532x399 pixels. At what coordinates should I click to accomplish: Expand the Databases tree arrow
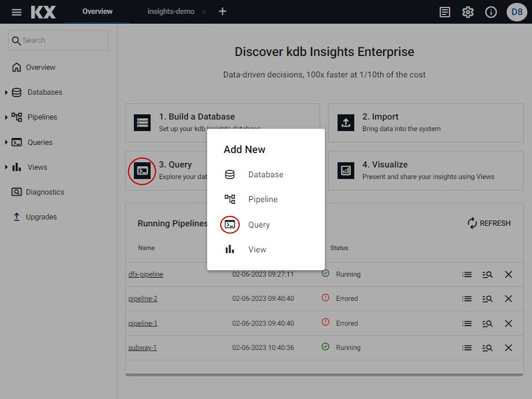coord(6,92)
